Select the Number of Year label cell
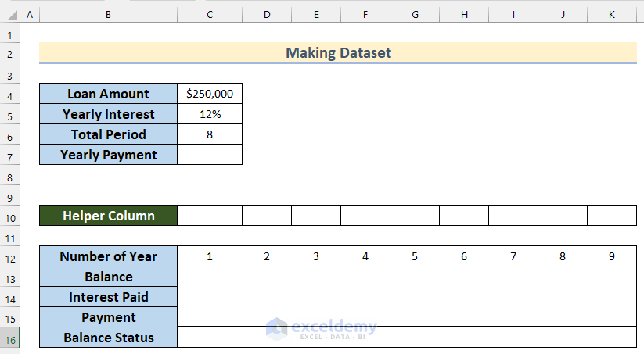Screen dimensions: 644x354 [x=108, y=256]
